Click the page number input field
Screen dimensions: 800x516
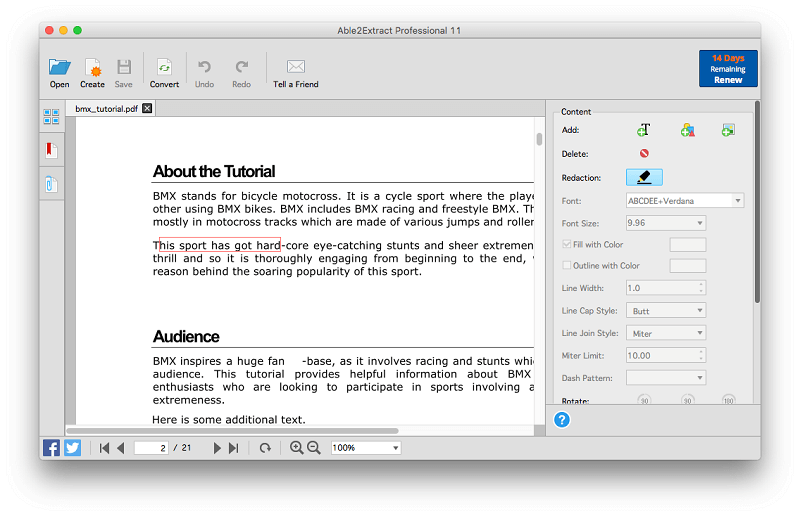pos(151,448)
